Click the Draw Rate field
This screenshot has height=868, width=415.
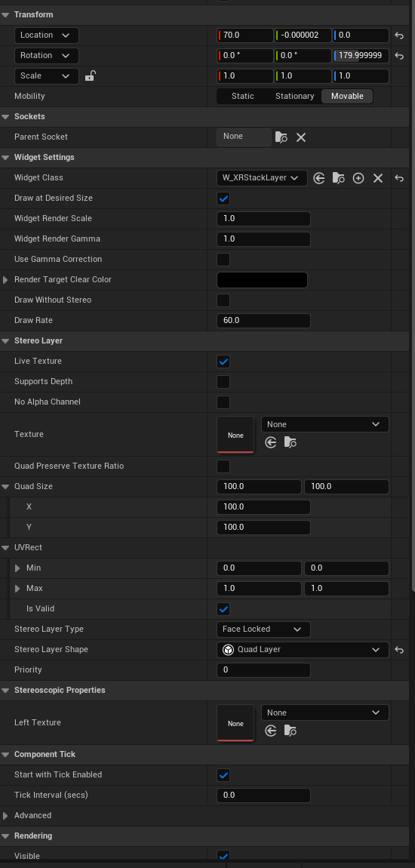coord(263,321)
